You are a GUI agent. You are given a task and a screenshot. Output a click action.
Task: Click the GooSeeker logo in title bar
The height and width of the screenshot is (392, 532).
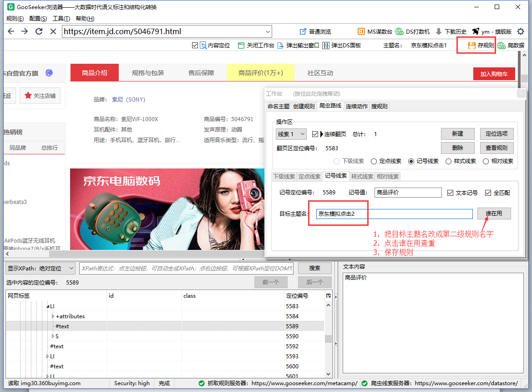(11, 7)
